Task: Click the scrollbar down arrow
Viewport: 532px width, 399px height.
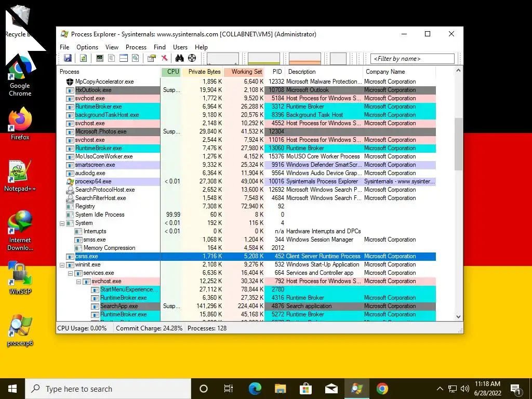Action: (x=458, y=316)
